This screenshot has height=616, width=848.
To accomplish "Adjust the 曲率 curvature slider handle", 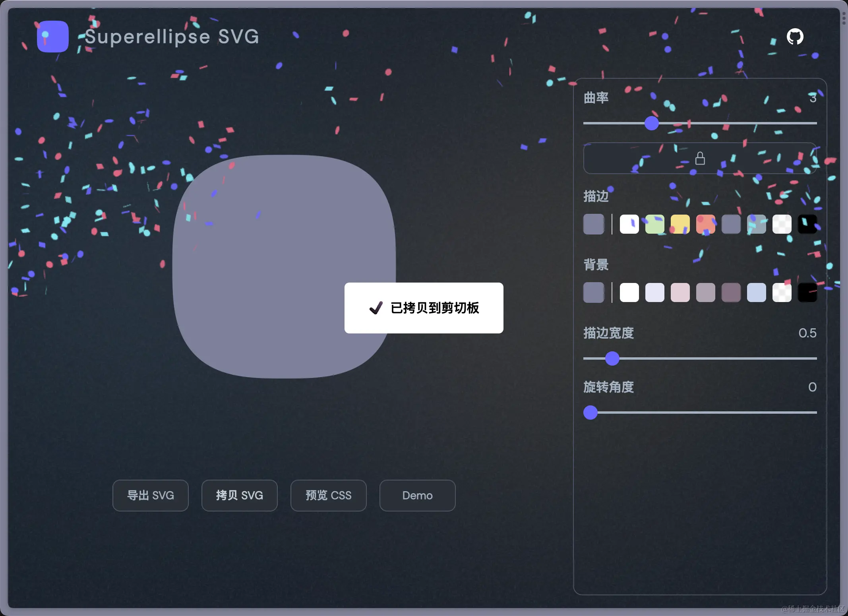I will (x=651, y=123).
